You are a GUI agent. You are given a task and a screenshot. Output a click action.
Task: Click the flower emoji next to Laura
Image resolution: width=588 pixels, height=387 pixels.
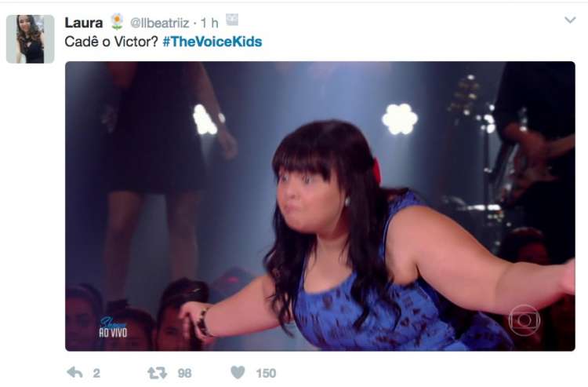(118, 22)
